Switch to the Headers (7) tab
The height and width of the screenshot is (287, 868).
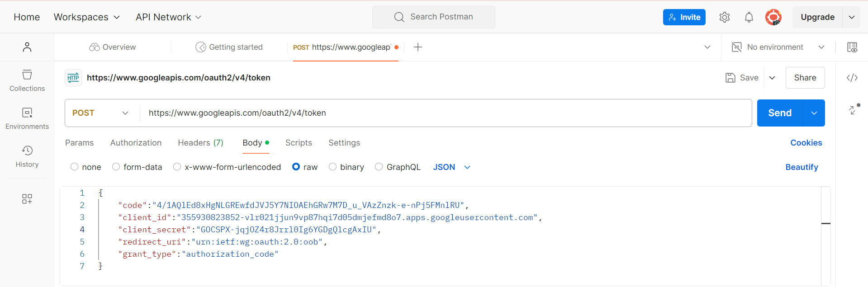click(x=201, y=143)
